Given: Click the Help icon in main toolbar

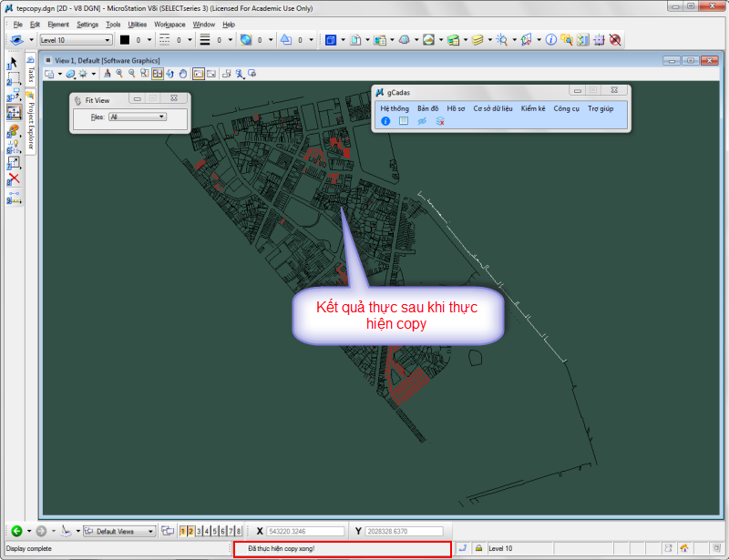Looking at the screenshot, I should pyautogui.click(x=551, y=40).
